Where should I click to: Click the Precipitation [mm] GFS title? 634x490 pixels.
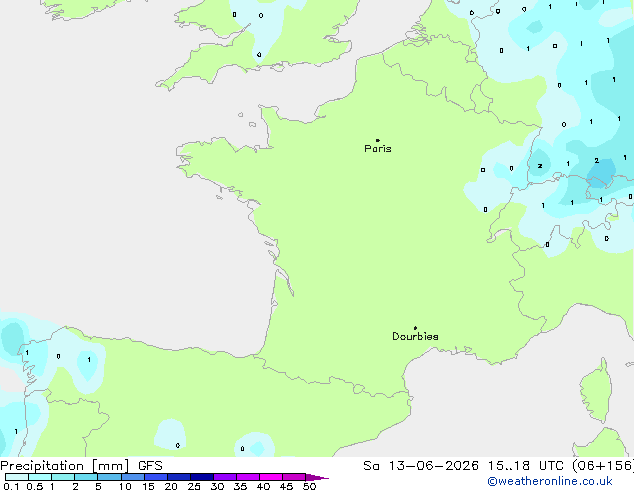click(x=81, y=466)
